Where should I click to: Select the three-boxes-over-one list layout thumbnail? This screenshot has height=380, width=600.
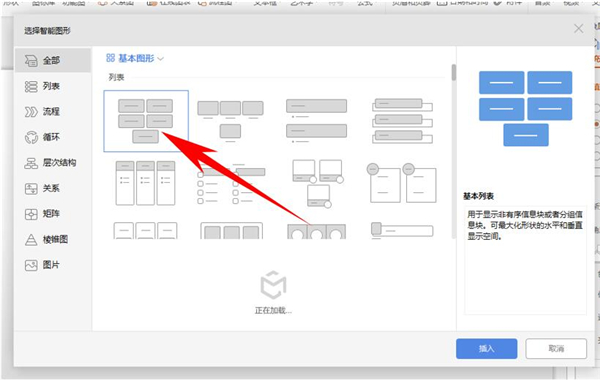230,121
